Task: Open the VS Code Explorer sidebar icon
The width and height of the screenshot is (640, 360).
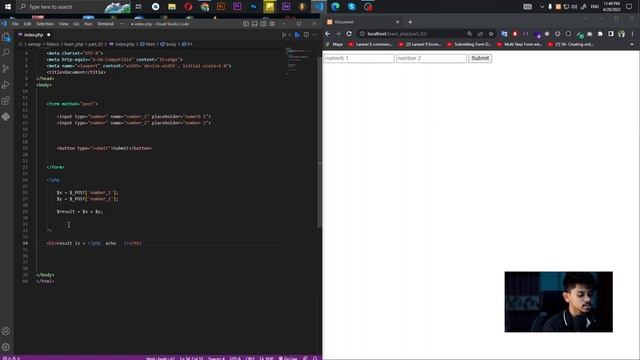Action: coord(6,37)
